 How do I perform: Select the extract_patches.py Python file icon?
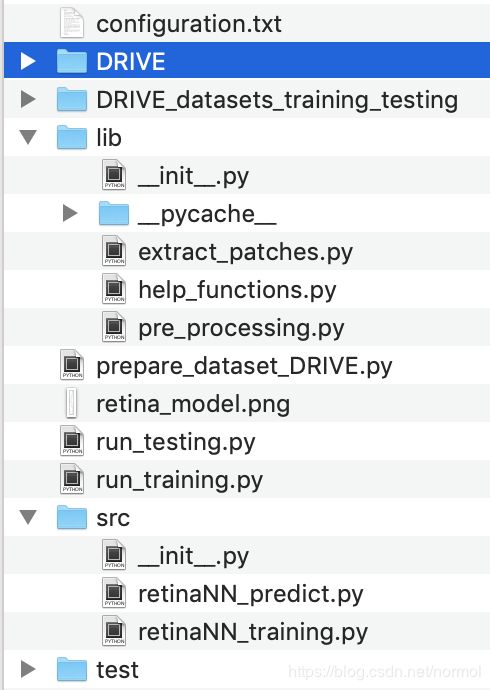coord(114,251)
